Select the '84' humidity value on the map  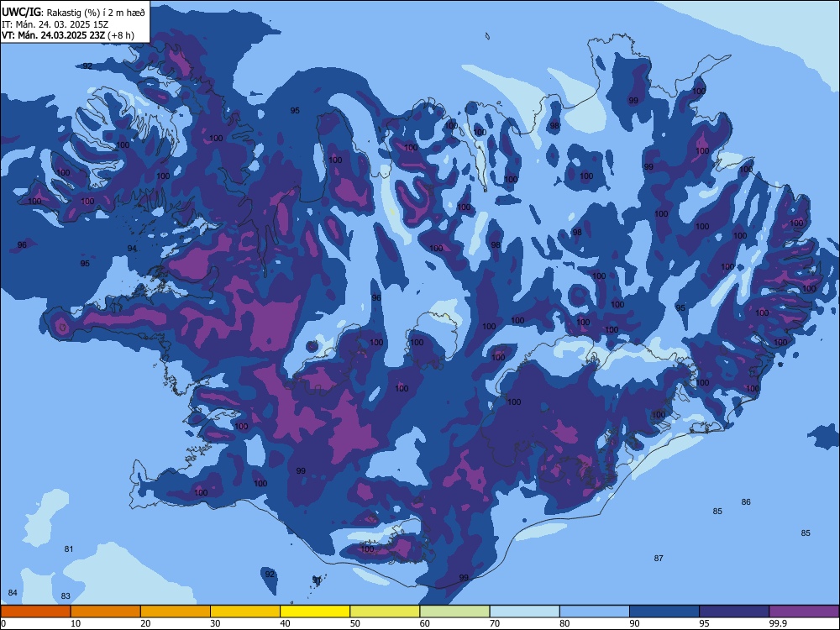[13, 593]
